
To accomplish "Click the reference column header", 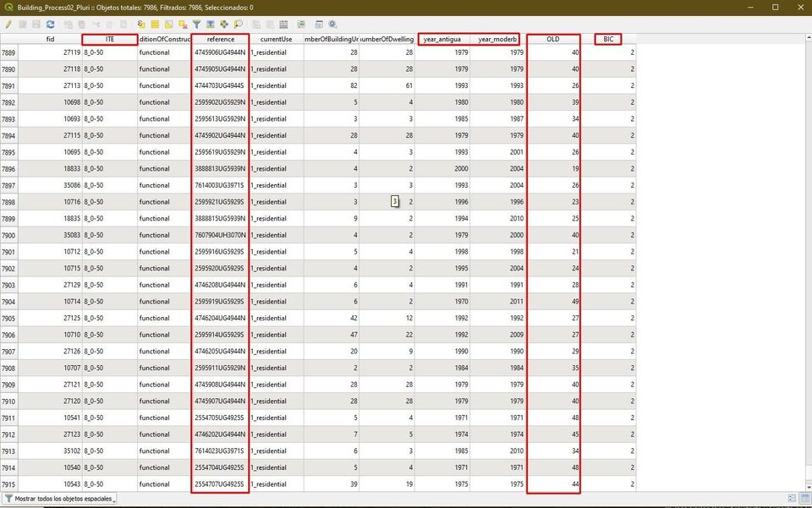I will pos(220,40).
